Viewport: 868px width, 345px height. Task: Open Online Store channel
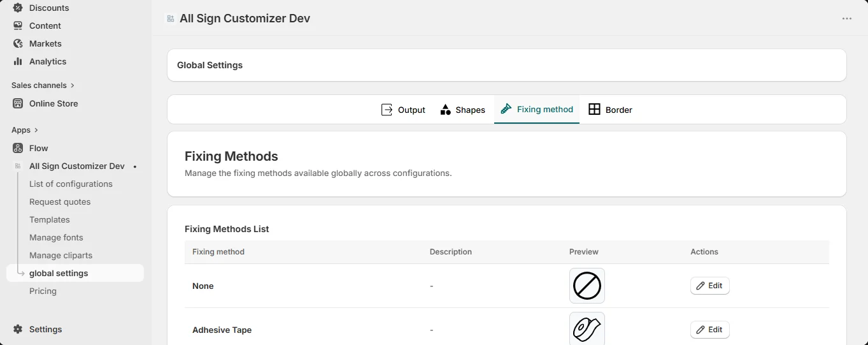[x=53, y=103]
